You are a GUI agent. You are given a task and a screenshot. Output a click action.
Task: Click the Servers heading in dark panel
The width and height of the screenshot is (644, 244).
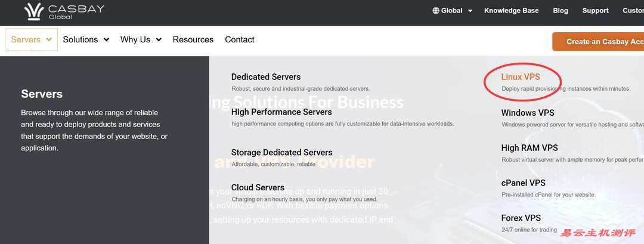(42, 94)
